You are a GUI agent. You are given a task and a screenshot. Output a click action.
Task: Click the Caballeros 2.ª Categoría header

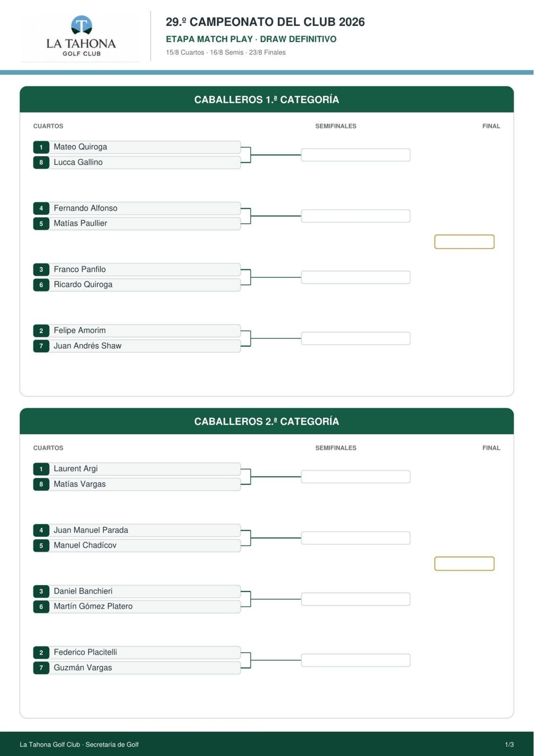267,421
